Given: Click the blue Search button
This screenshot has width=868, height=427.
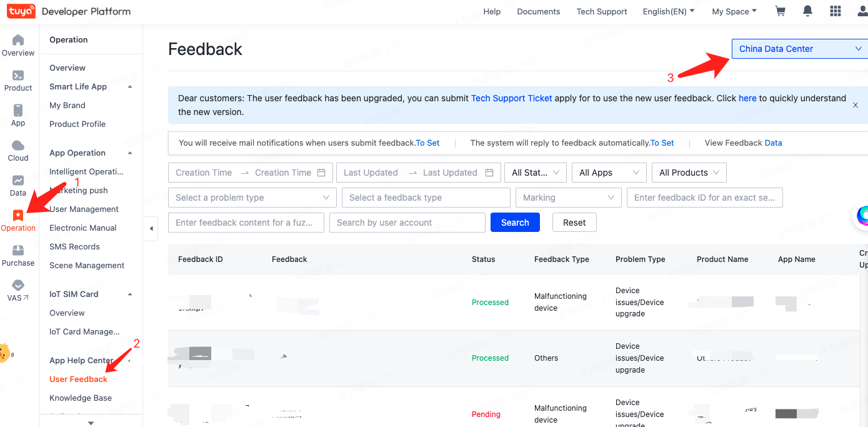Looking at the screenshot, I should point(515,223).
